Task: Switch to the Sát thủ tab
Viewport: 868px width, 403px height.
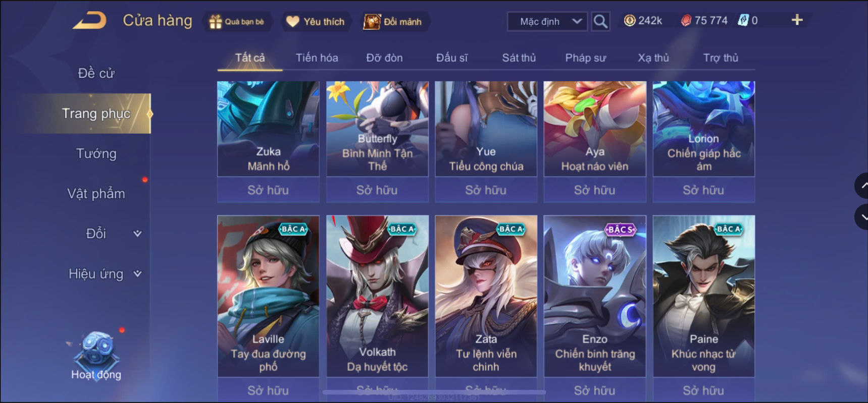Action: pos(519,58)
